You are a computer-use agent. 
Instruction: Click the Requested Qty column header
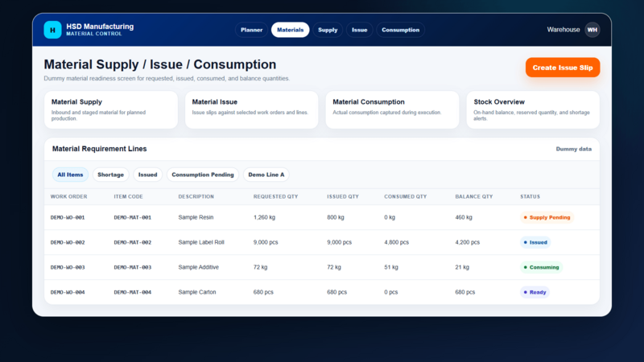pyautogui.click(x=275, y=196)
